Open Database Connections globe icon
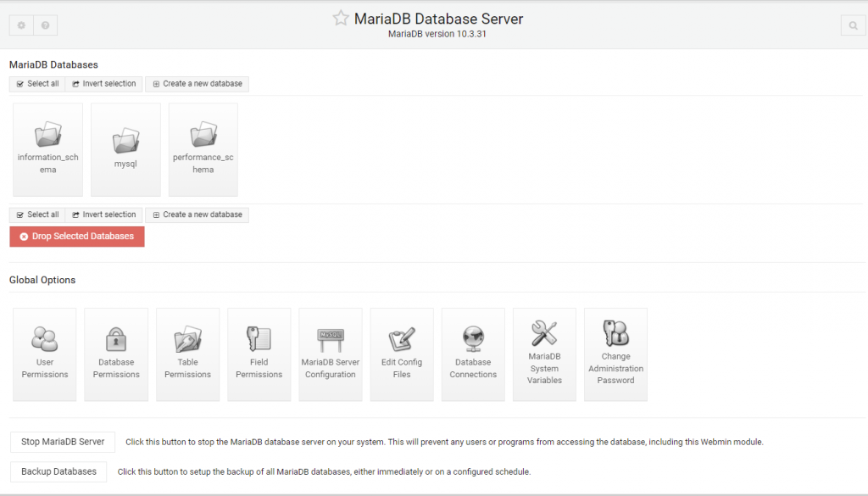 coord(473,339)
